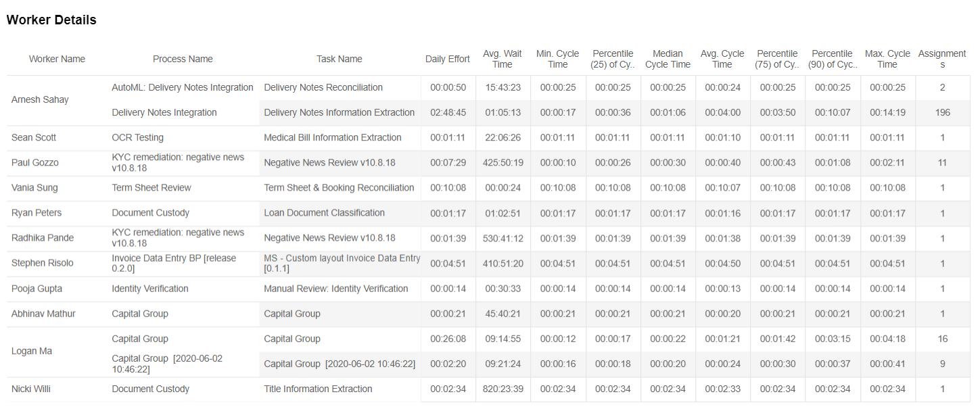Click Term Sheet & Booking Reconciliation task
Viewport: 980px width, 407px height.
(x=339, y=187)
